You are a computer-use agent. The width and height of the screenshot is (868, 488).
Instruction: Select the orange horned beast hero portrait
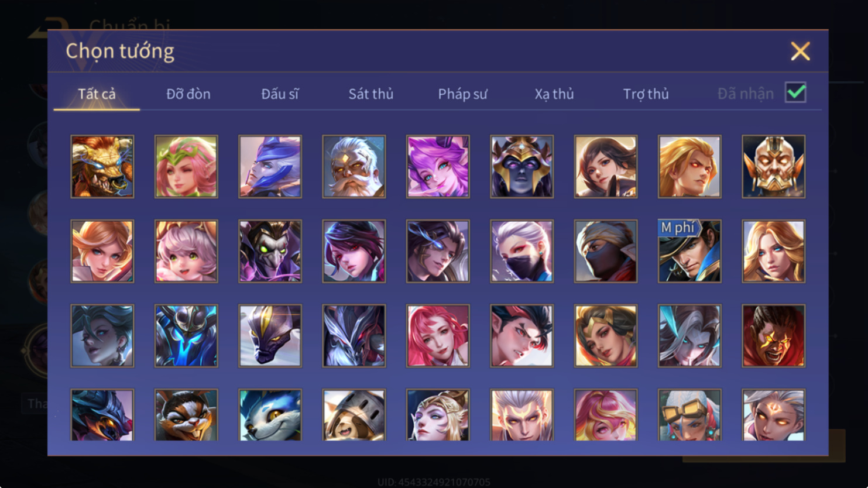[102, 167]
